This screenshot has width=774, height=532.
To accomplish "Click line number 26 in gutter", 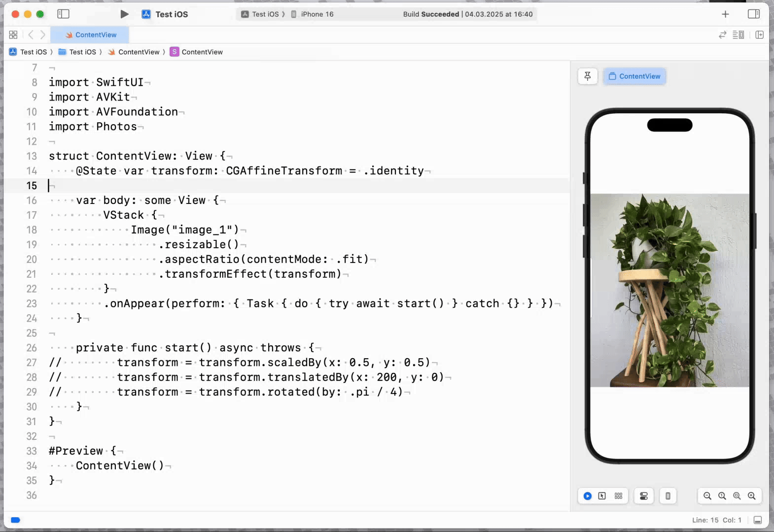I will (32, 348).
